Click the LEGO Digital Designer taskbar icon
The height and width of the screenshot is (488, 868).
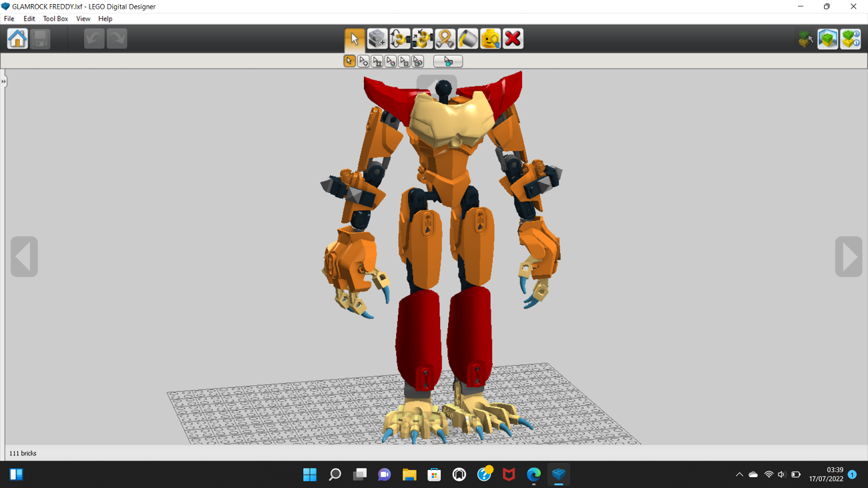coord(559,475)
